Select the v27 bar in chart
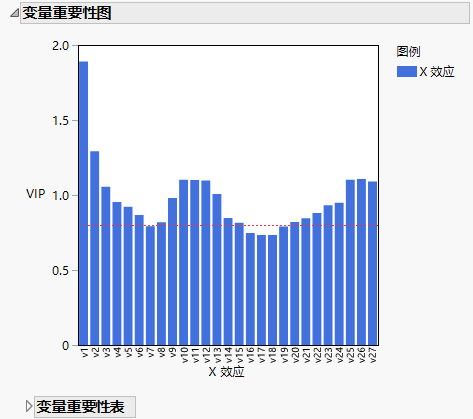 pos(373,263)
